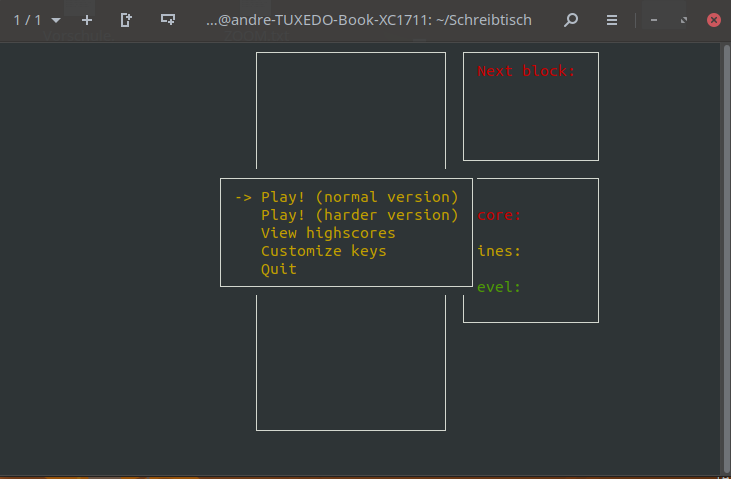The image size is (731, 479).
Task: Click the vertical scrollbar on the right
Action: [726, 250]
